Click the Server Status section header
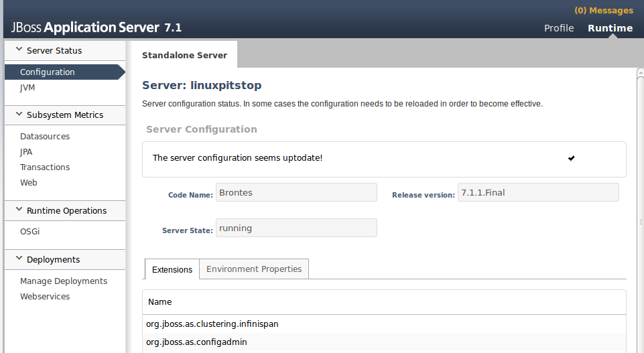Screen dimensions: 644x353 (65, 50)
